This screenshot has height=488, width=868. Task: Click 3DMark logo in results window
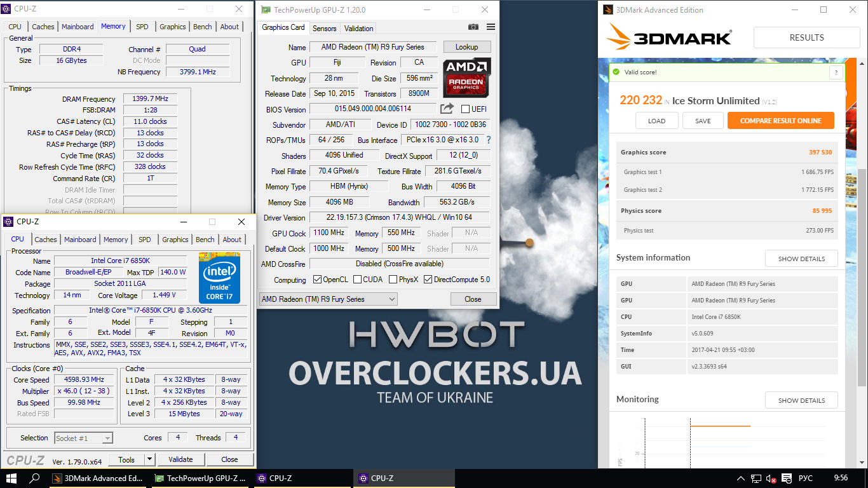click(670, 37)
